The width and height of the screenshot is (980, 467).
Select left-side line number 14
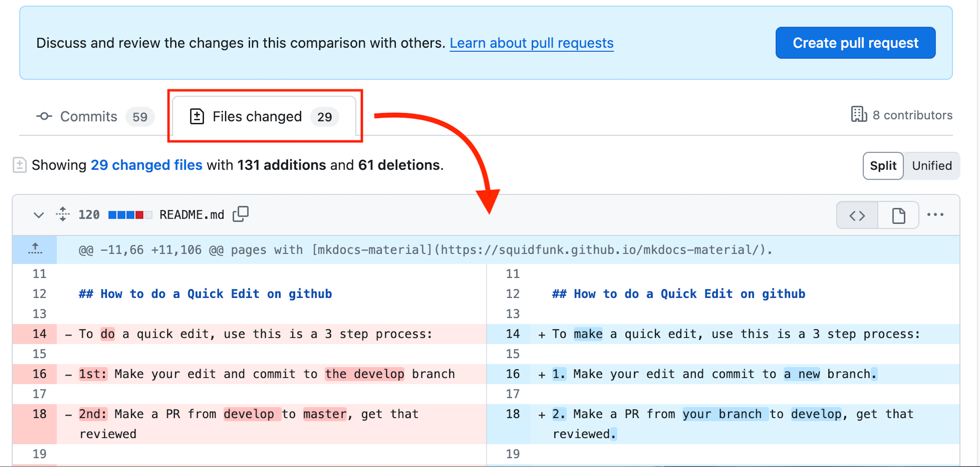tap(35, 334)
